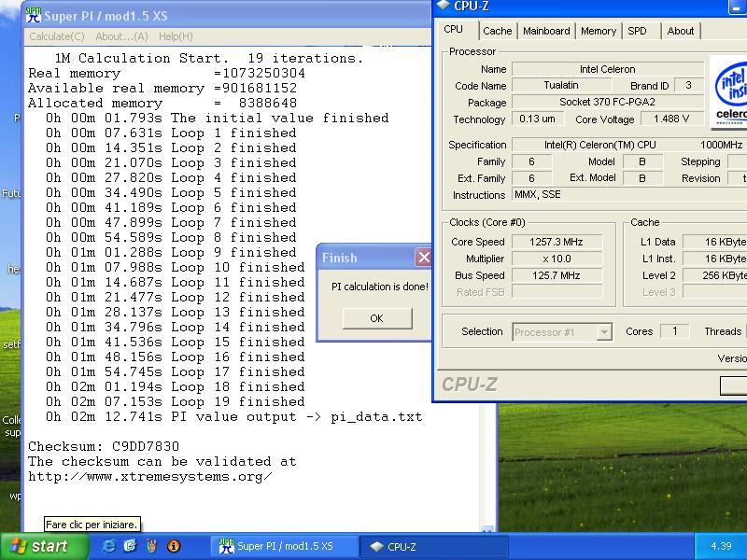The width and height of the screenshot is (747, 560).
Task: Click 'The initial value finished' line
Action: tap(218, 118)
